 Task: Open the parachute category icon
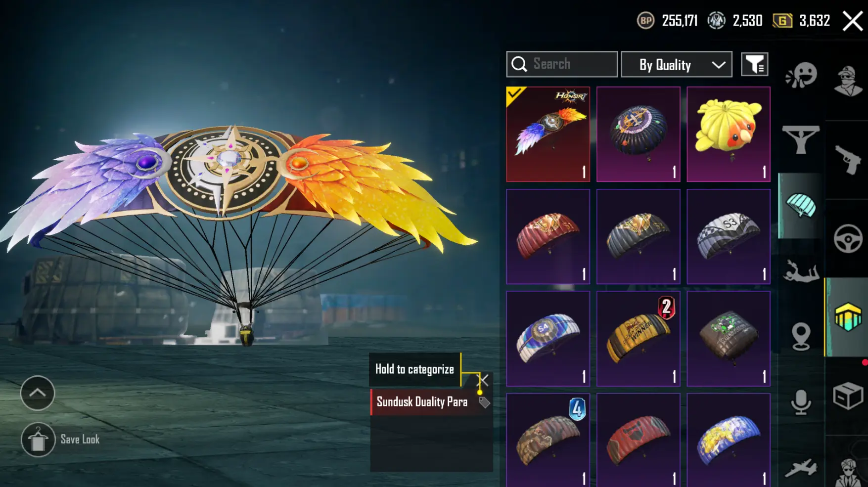point(800,206)
